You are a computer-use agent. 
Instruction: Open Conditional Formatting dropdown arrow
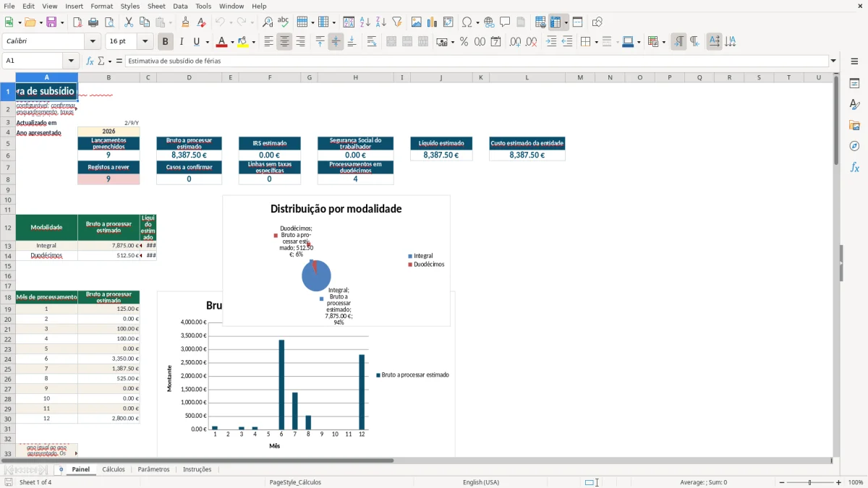click(x=663, y=42)
